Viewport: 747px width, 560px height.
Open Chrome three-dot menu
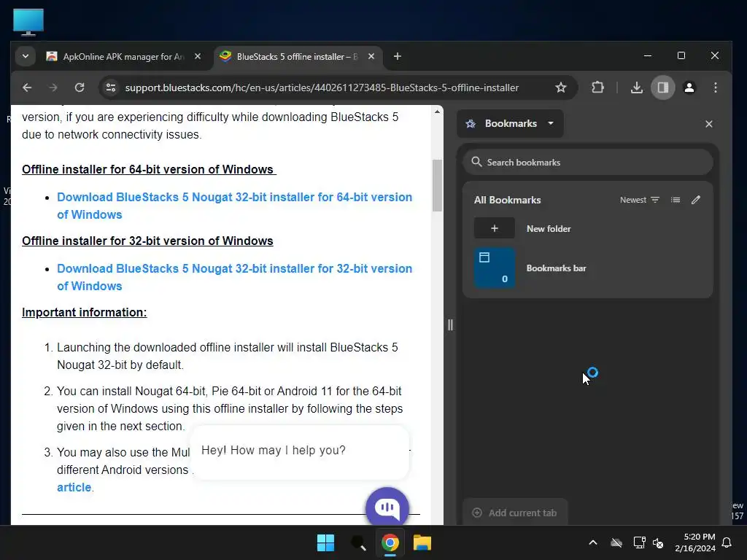point(715,87)
